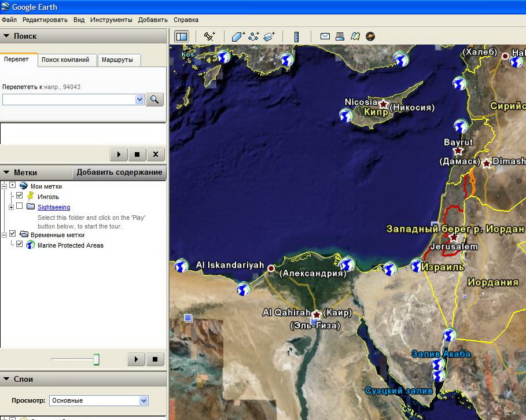Open the Редактировать menu
Screen dimensions: 526x420
click(x=45, y=20)
